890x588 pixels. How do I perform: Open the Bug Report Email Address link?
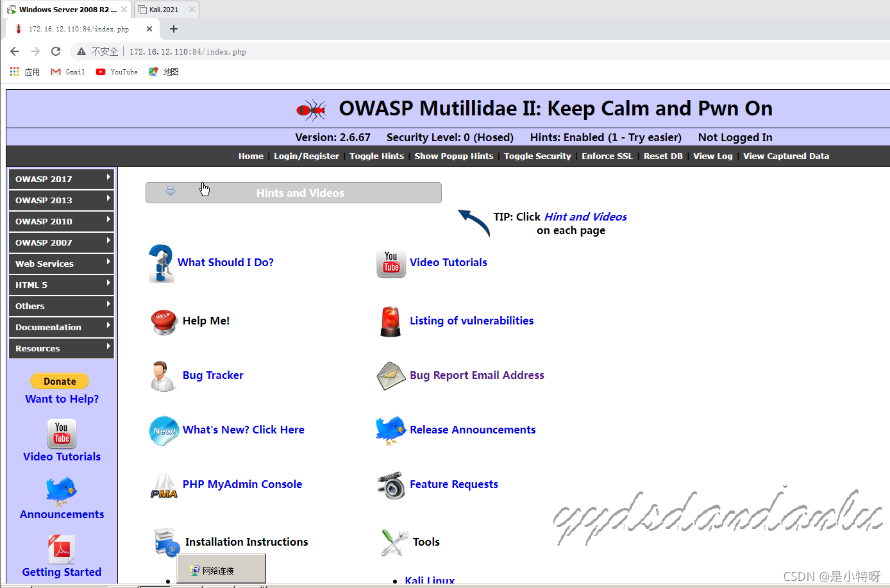pyautogui.click(x=477, y=375)
